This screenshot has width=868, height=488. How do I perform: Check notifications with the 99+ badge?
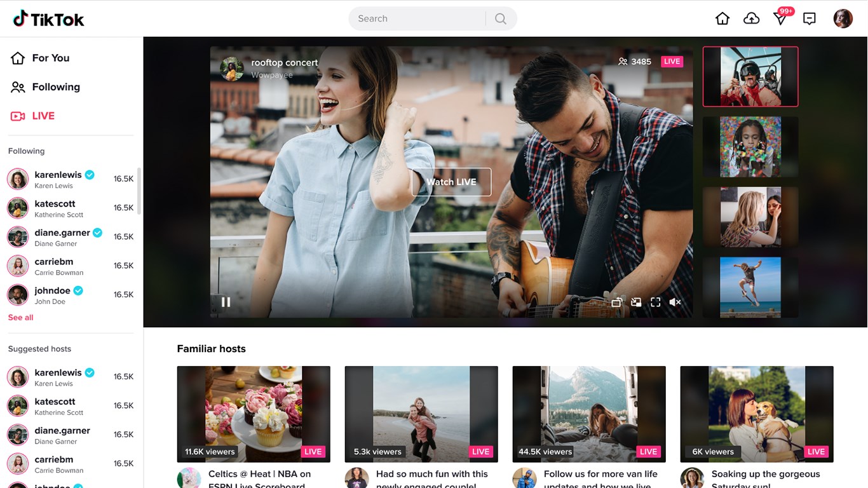pyautogui.click(x=780, y=18)
